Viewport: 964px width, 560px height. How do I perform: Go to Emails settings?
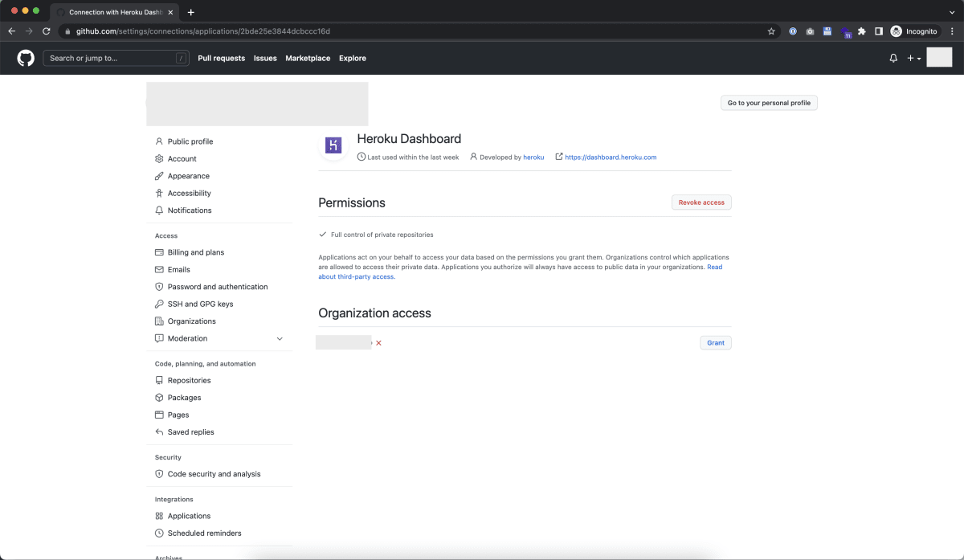coord(179,270)
